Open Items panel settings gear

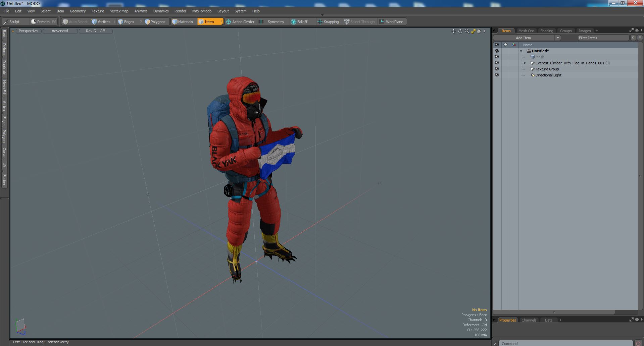637,31
